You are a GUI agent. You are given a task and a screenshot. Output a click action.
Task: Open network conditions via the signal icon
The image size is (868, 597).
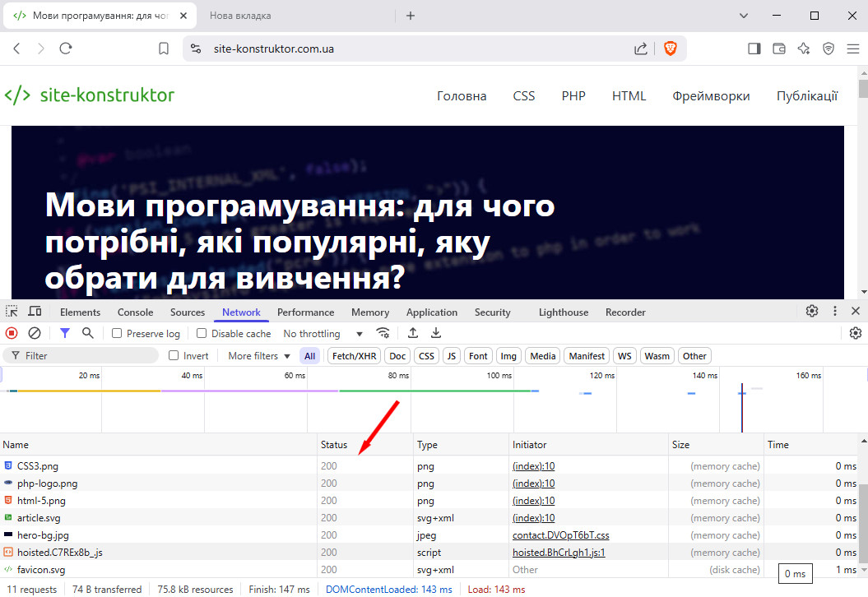pyautogui.click(x=383, y=333)
